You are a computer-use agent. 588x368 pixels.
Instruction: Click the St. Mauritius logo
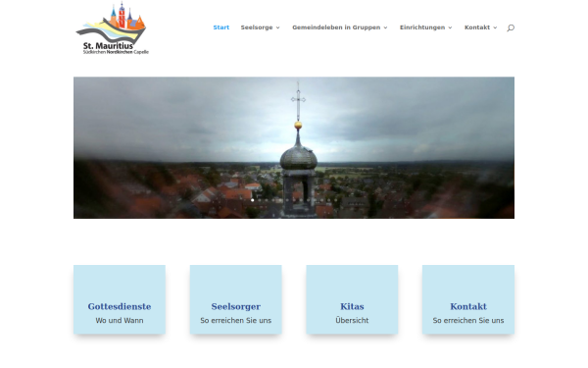coord(112,28)
